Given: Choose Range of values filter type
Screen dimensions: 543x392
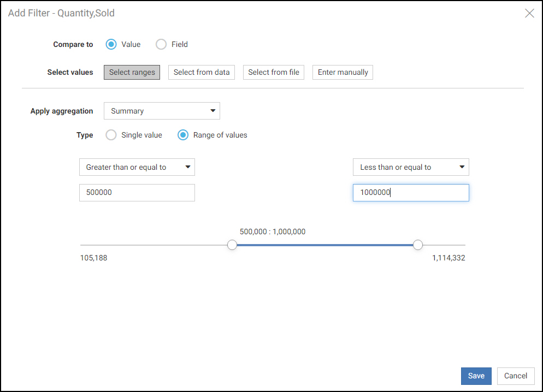Looking at the screenshot, I should pyautogui.click(x=182, y=135).
